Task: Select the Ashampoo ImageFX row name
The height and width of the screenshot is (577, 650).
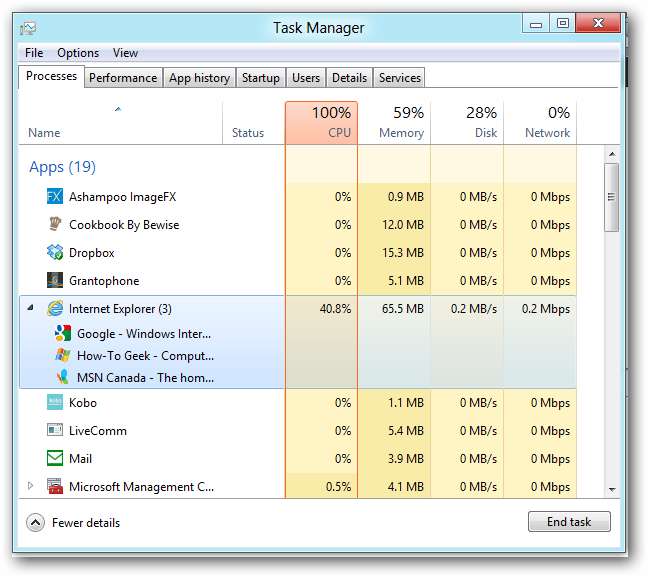Action: [x=123, y=196]
